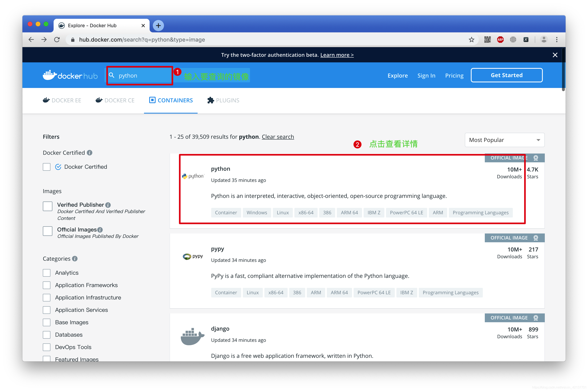Open the python image result title
The image size is (588, 391).
point(221,169)
